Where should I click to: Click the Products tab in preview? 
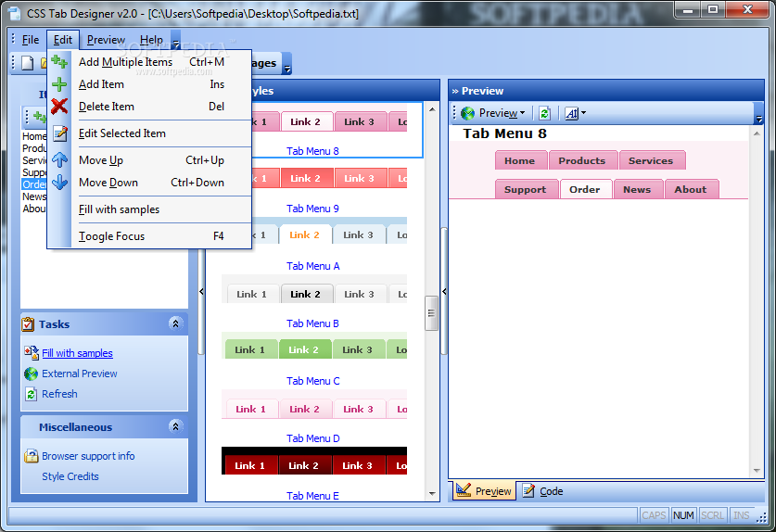coord(582,160)
